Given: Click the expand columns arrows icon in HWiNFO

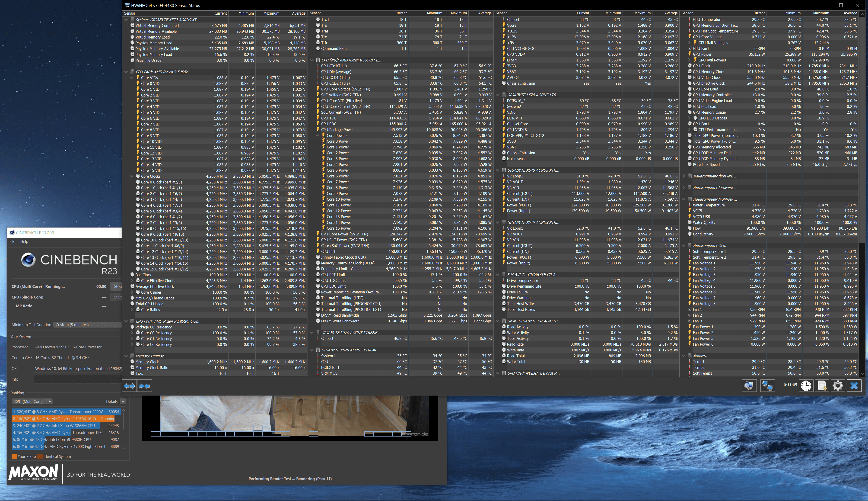Looking at the screenshot, I should 129,386.
